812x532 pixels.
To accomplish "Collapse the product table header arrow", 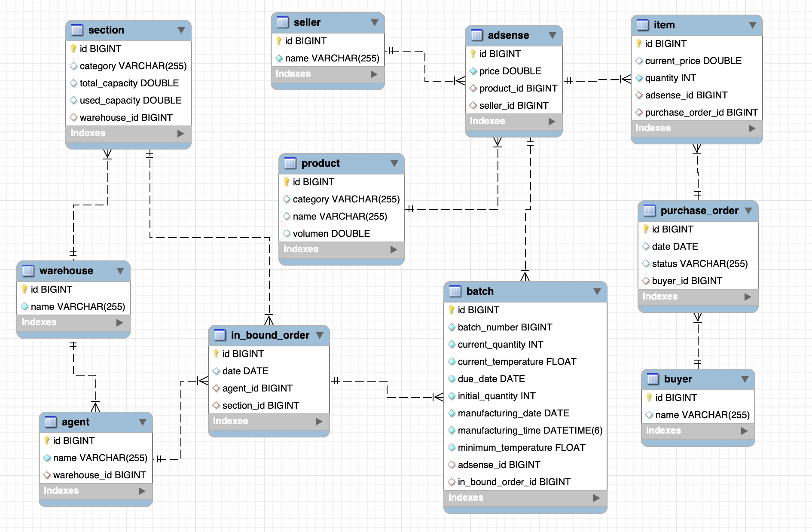I will click(394, 164).
